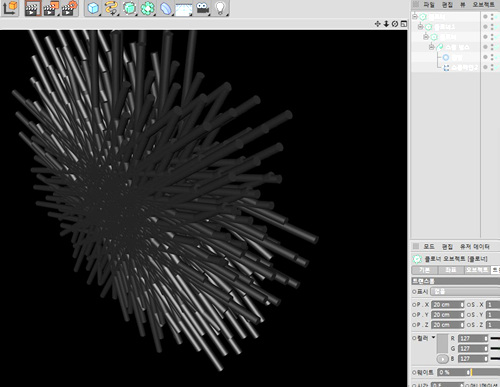Click the Object Manager grip icon beside 파일
Viewport: 500px width, 387px height.
(416, 4)
